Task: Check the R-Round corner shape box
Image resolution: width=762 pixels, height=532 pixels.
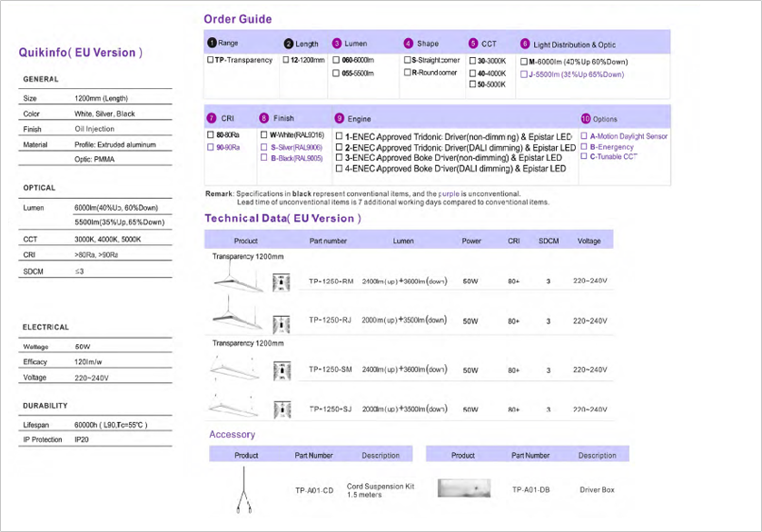Action: [x=408, y=73]
